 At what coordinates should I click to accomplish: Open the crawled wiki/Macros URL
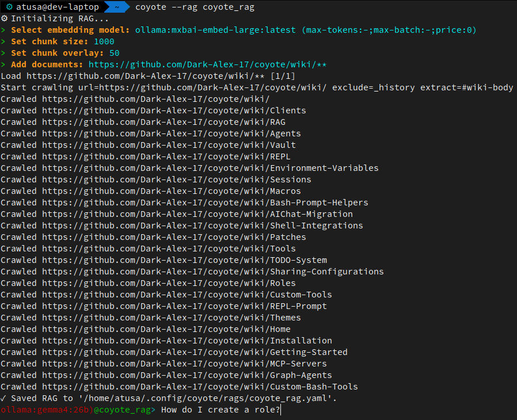(171, 191)
